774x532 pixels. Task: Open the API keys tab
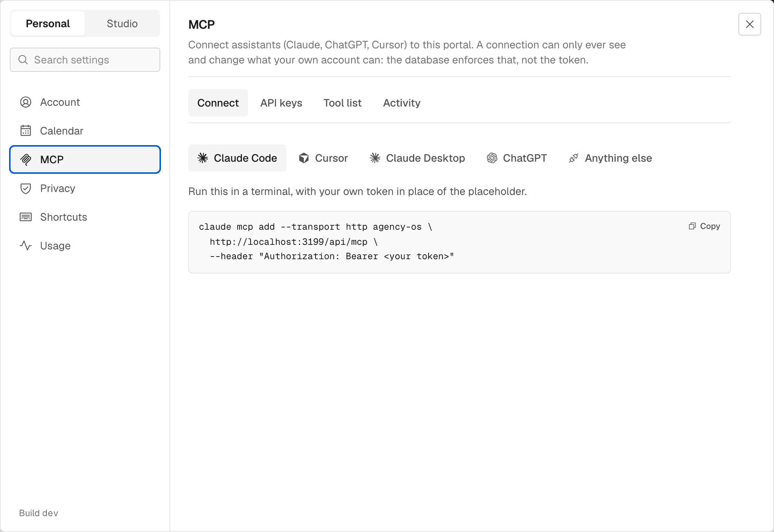coord(281,103)
